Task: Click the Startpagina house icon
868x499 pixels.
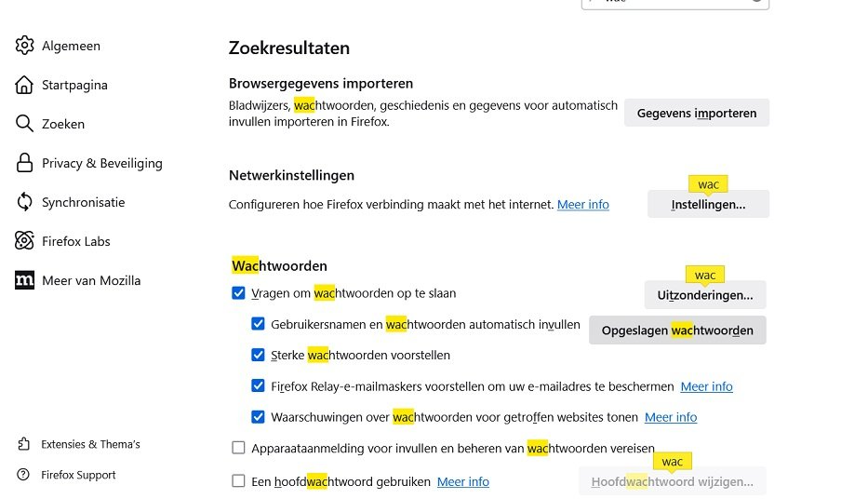Action: (x=25, y=85)
